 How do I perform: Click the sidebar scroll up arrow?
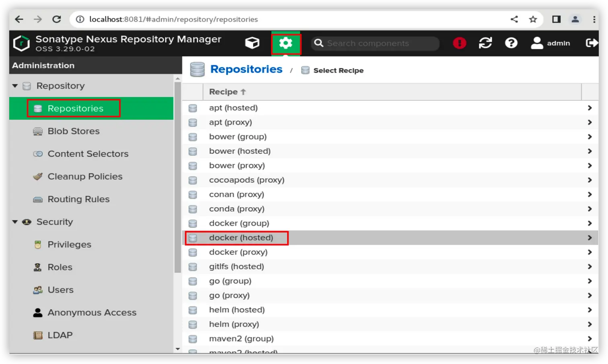178,78
